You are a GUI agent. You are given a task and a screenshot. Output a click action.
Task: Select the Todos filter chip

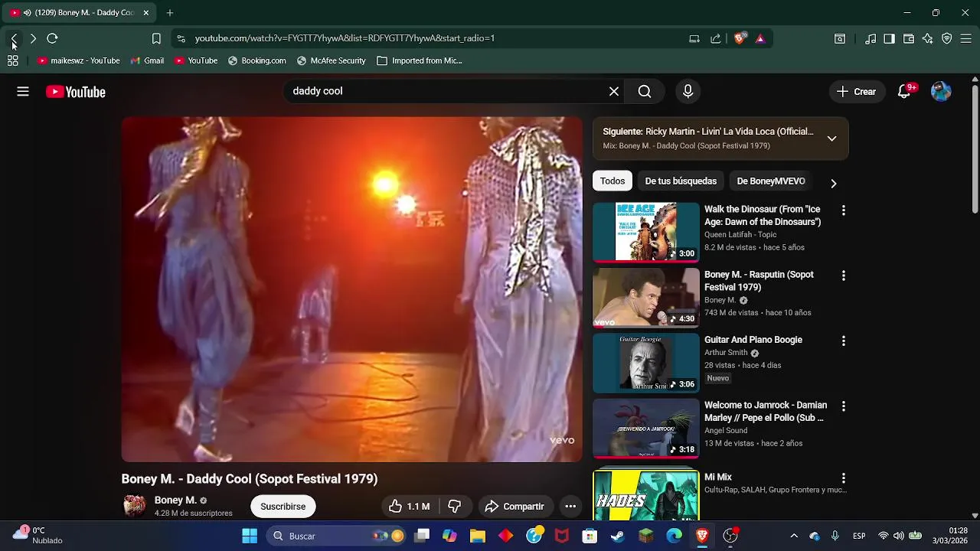(612, 181)
